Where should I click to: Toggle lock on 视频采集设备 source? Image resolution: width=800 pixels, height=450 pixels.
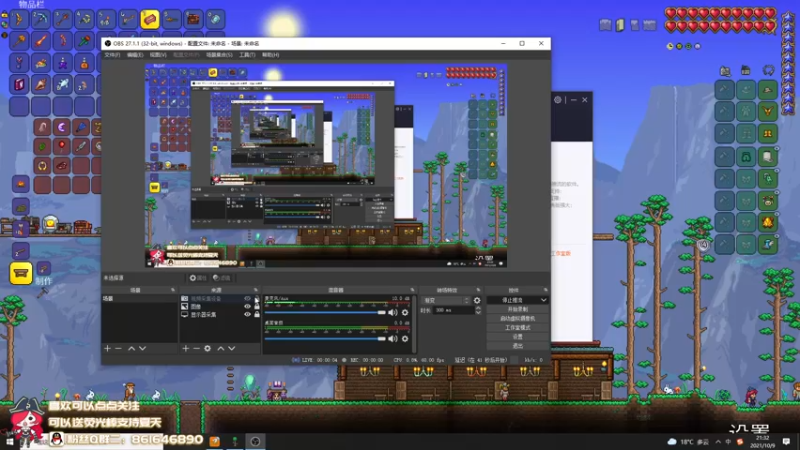[x=257, y=298]
